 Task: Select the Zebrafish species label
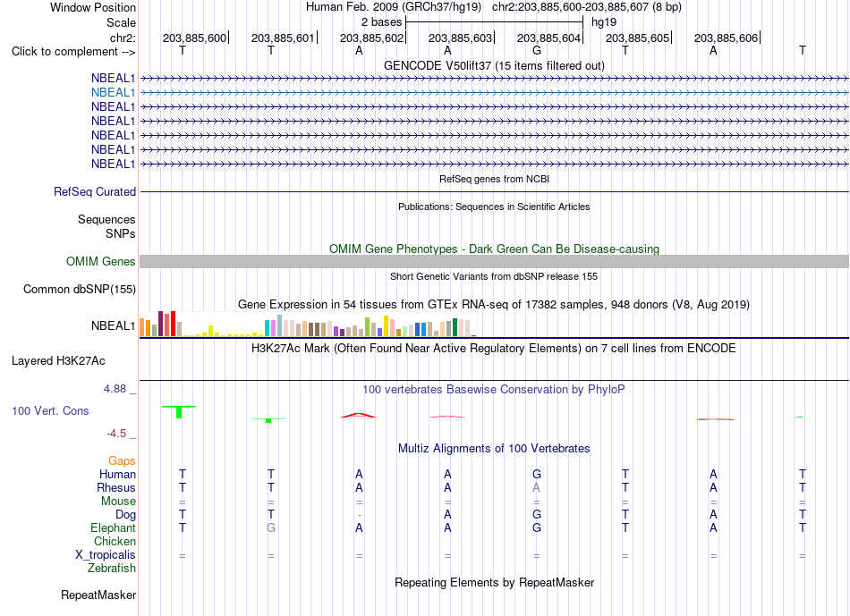pyautogui.click(x=112, y=569)
